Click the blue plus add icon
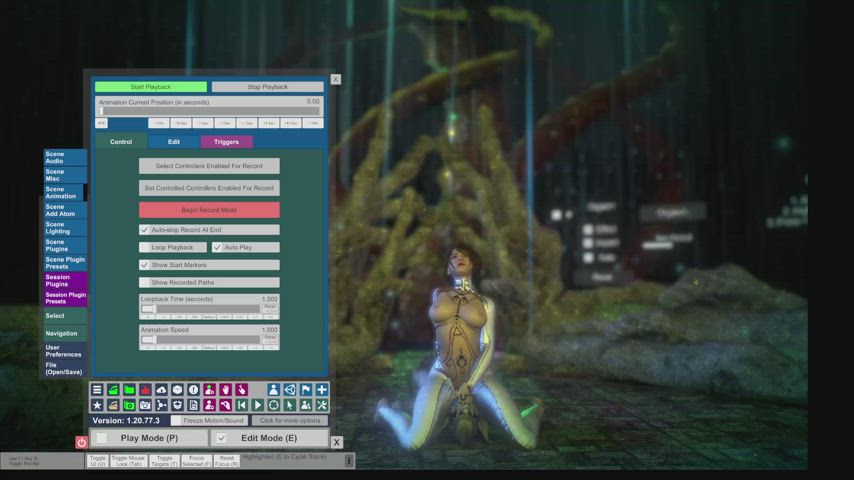The image size is (854, 480). click(x=322, y=390)
